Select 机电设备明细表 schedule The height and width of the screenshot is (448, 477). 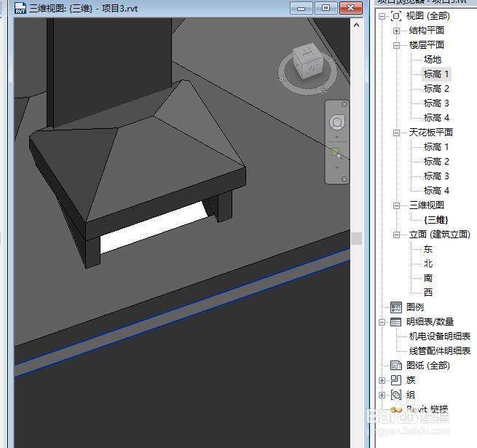coord(440,337)
